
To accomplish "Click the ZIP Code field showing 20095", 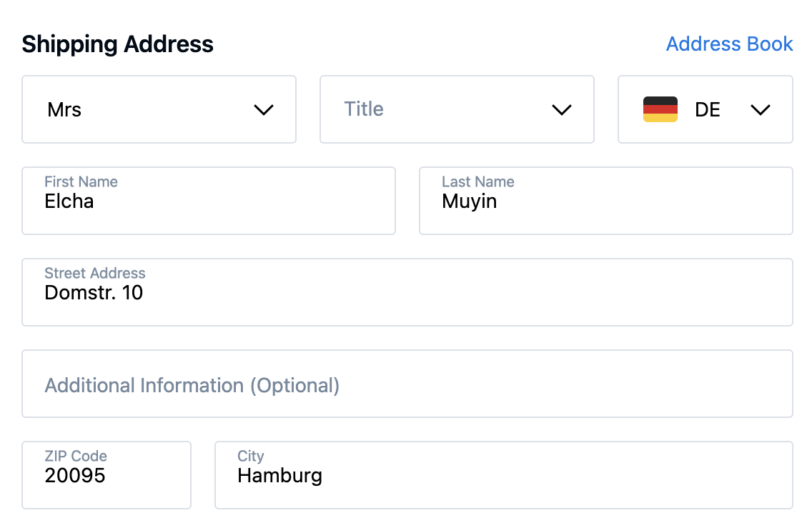I will coord(106,476).
